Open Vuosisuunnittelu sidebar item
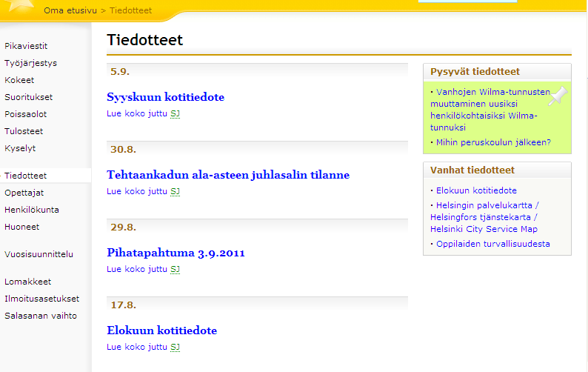The height and width of the screenshot is (372, 588). pyautogui.click(x=39, y=254)
